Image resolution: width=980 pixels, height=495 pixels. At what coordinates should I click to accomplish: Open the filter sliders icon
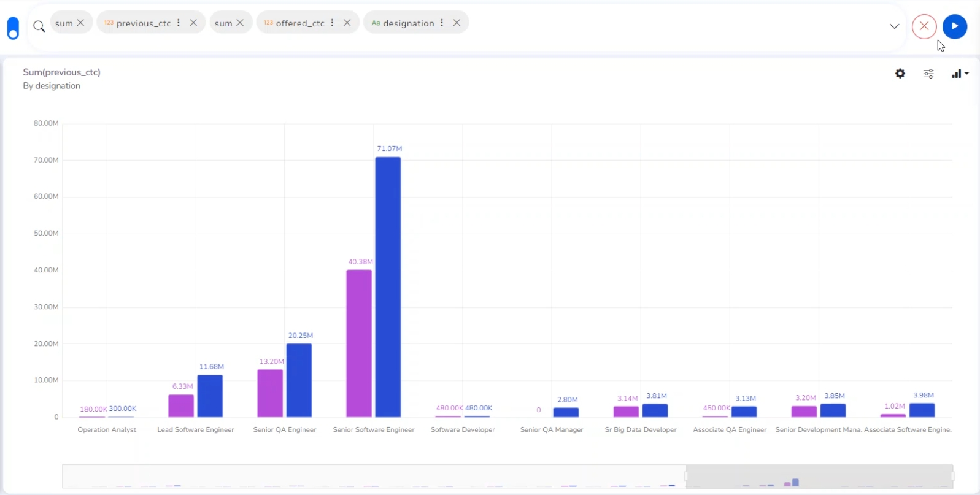(x=928, y=74)
